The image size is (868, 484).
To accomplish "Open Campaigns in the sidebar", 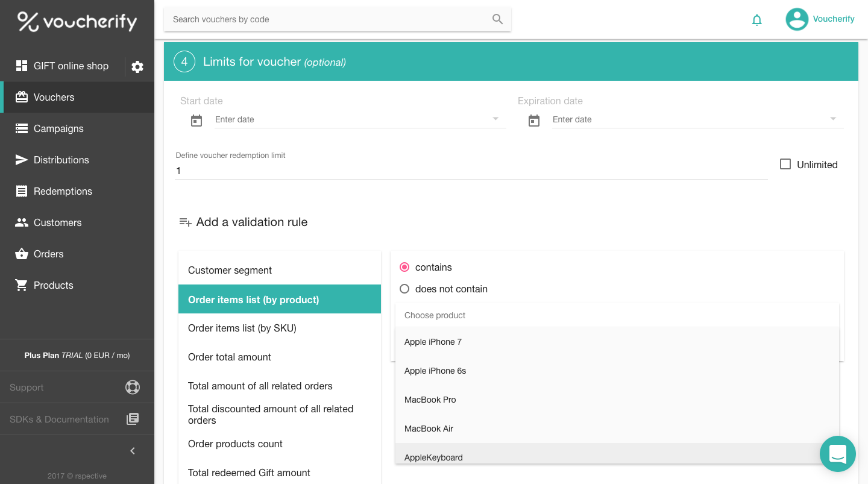I will pos(58,128).
